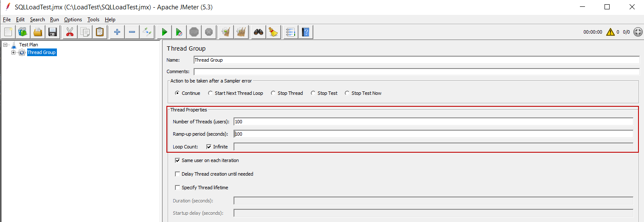Image resolution: width=644 pixels, height=222 pixels.
Task: Copy the selected element toolbar icon
Action: [85, 32]
